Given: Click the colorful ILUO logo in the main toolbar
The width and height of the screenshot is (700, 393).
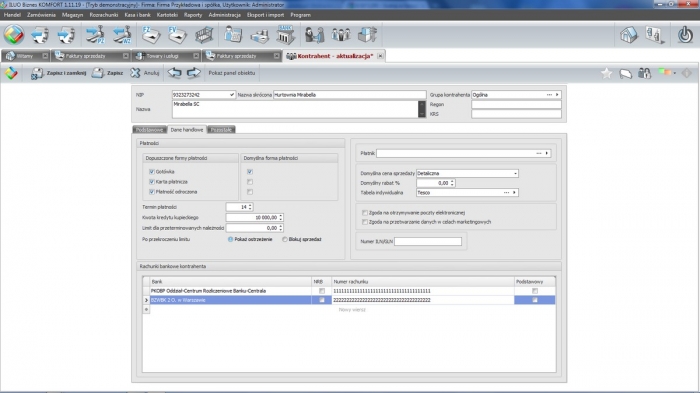Looking at the screenshot, I should pyautogui.click(x=14, y=34).
